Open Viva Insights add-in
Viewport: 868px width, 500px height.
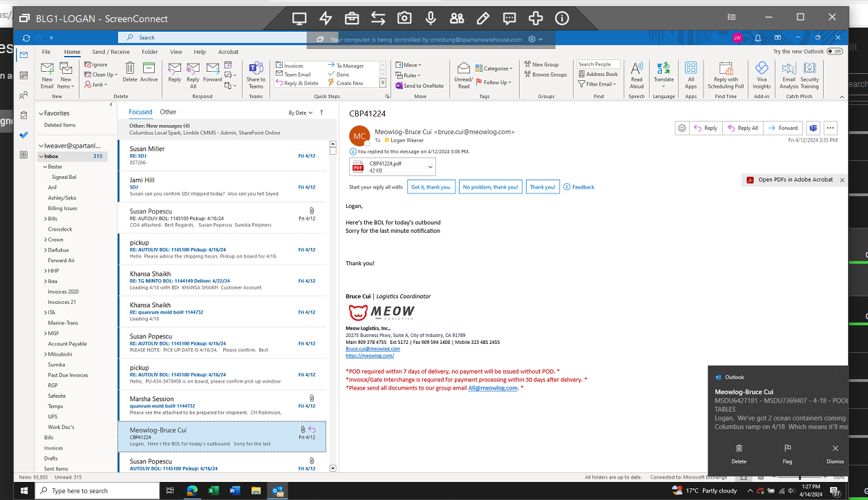762,75
